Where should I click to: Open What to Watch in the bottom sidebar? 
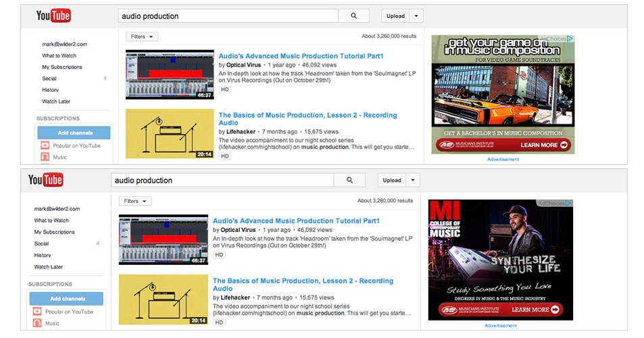pyautogui.click(x=51, y=220)
